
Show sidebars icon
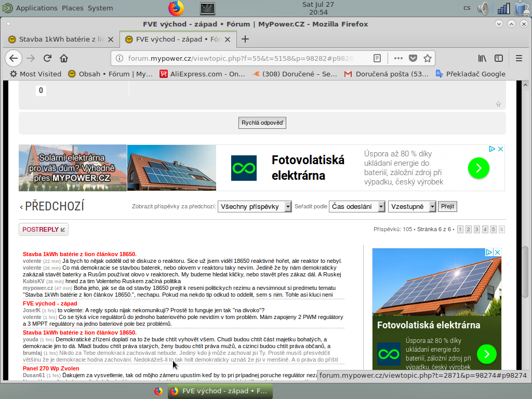click(499, 58)
